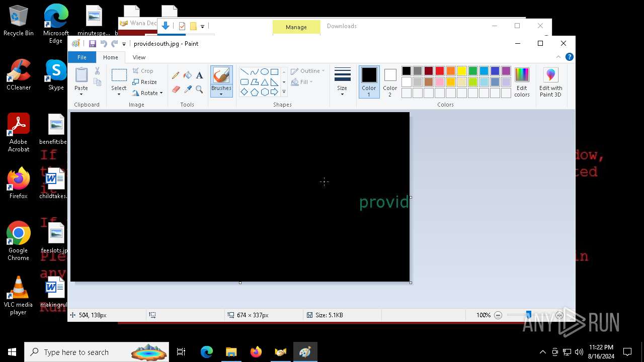
Task: Pick the purple color swatch
Action: click(506, 71)
